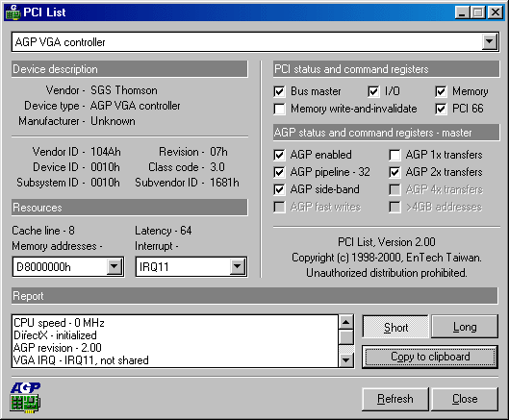Screen dimensions: 509x420
Task: Click the AGP card logo icon
Action: [x=25, y=397]
